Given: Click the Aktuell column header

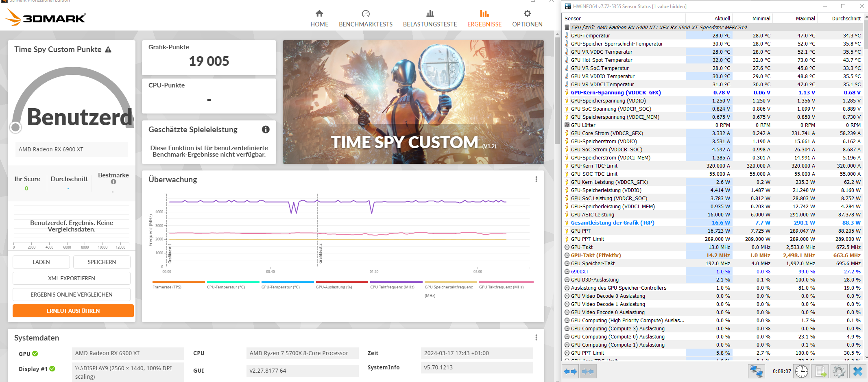Looking at the screenshot, I should [709, 19].
